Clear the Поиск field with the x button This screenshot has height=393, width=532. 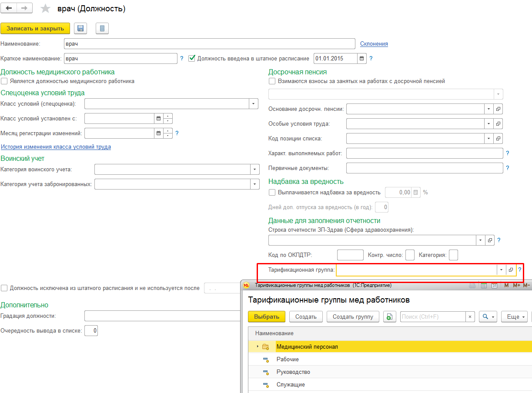pyautogui.click(x=470, y=317)
